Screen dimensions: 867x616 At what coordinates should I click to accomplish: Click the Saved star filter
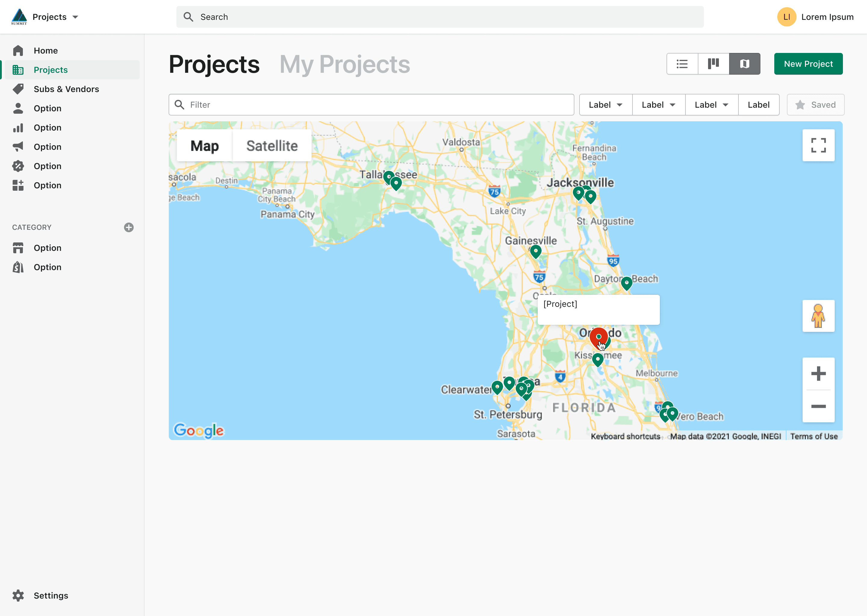tap(816, 105)
